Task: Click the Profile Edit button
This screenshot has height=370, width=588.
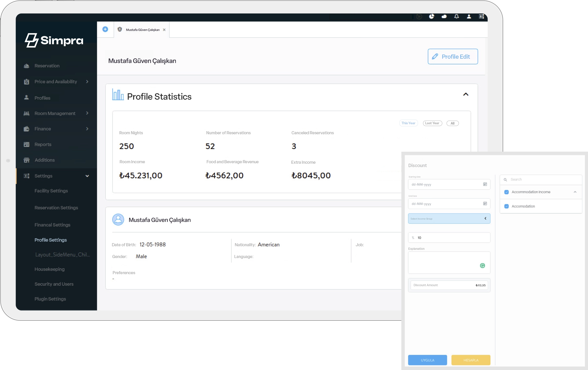Action: [x=453, y=57]
